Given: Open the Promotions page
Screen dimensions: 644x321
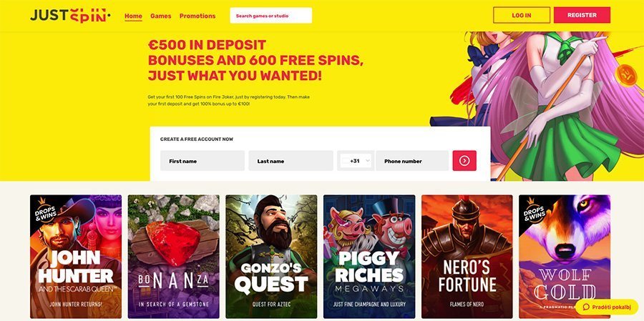Looking at the screenshot, I should (197, 16).
